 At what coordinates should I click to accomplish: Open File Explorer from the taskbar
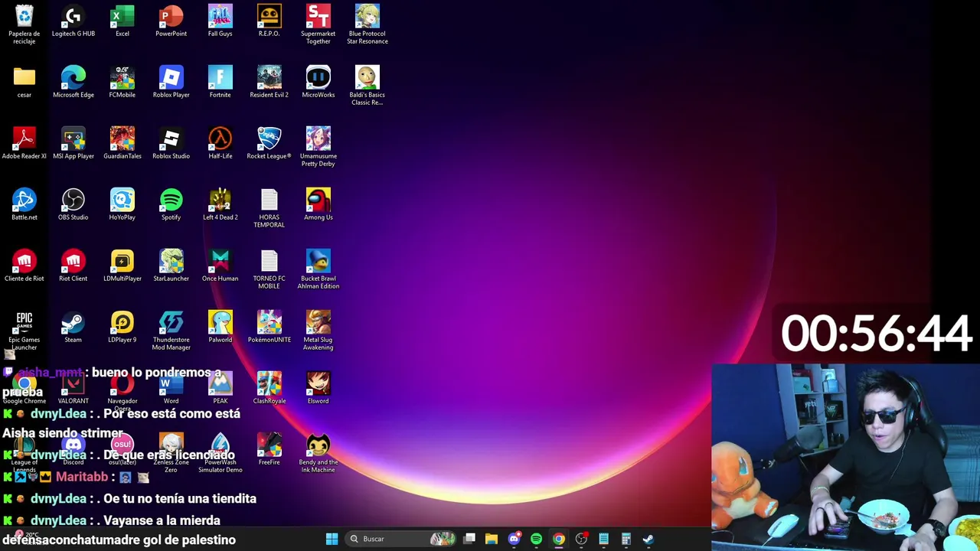[492, 539]
